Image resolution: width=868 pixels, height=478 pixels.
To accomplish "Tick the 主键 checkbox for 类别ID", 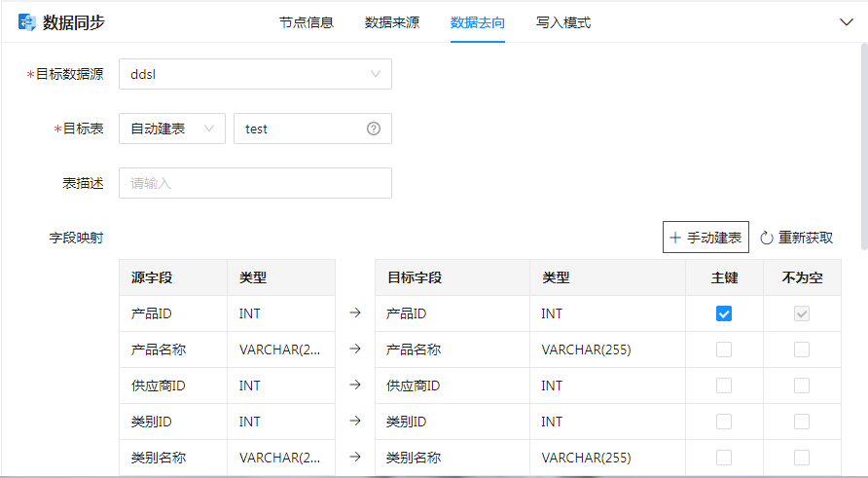I will pyautogui.click(x=724, y=422).
